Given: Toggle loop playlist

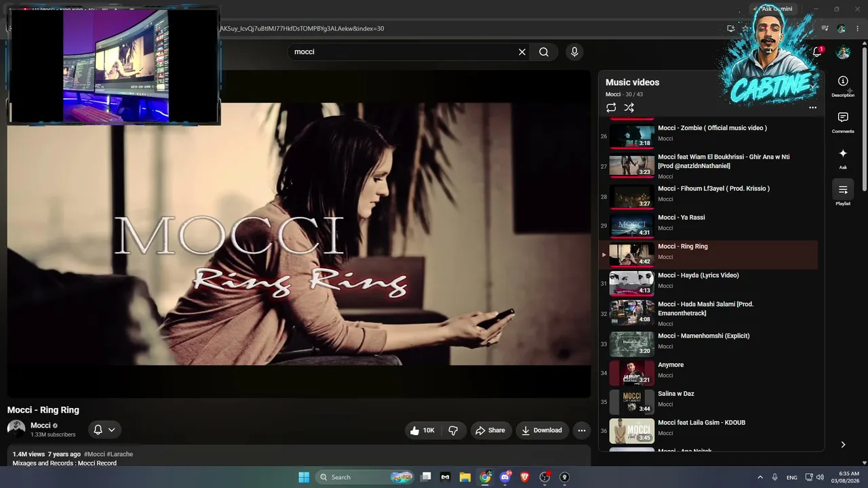Looking at the screenshot, I should click(611, 108).
